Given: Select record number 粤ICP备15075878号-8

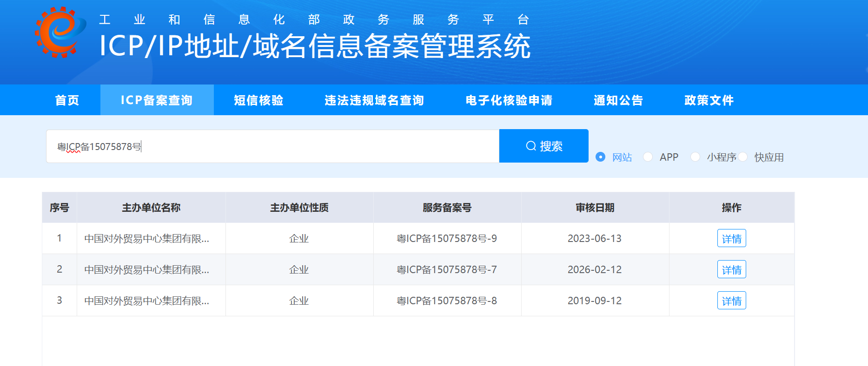Looking at the screenshot, I should 447,301.
